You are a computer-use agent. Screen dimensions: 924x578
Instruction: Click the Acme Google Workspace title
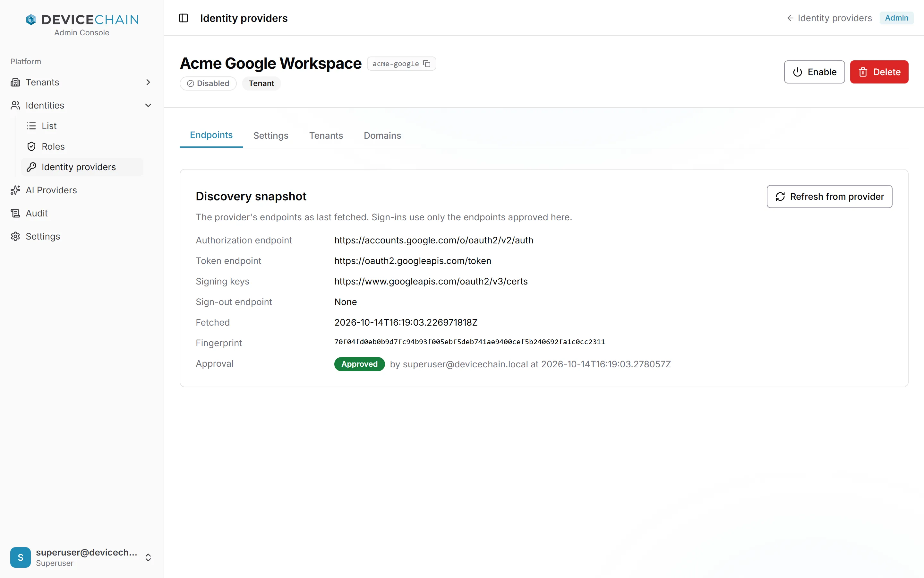271,63
